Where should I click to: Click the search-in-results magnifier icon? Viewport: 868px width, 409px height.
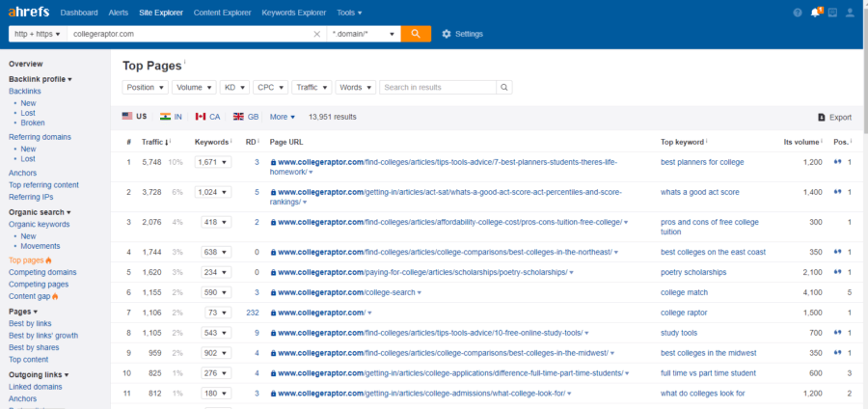(503, 88)
